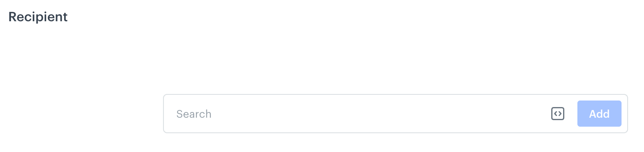Choose the <> icon in the recipient search
Image resolution: width=644 pixels, height=152 pixels.
(x=558, y=114)
